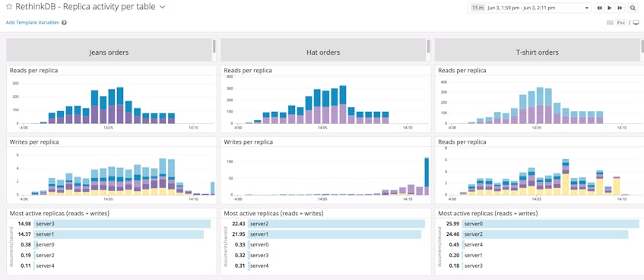Click Hat orders Most active replicas title
The height and width of the screenshot is (280, 644).
[274, 213]
